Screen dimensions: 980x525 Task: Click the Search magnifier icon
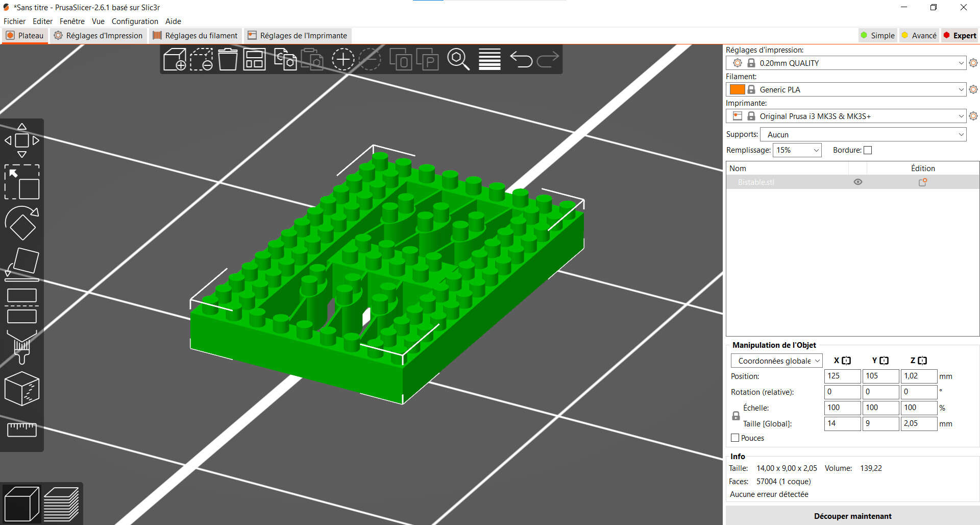point(458,60)
